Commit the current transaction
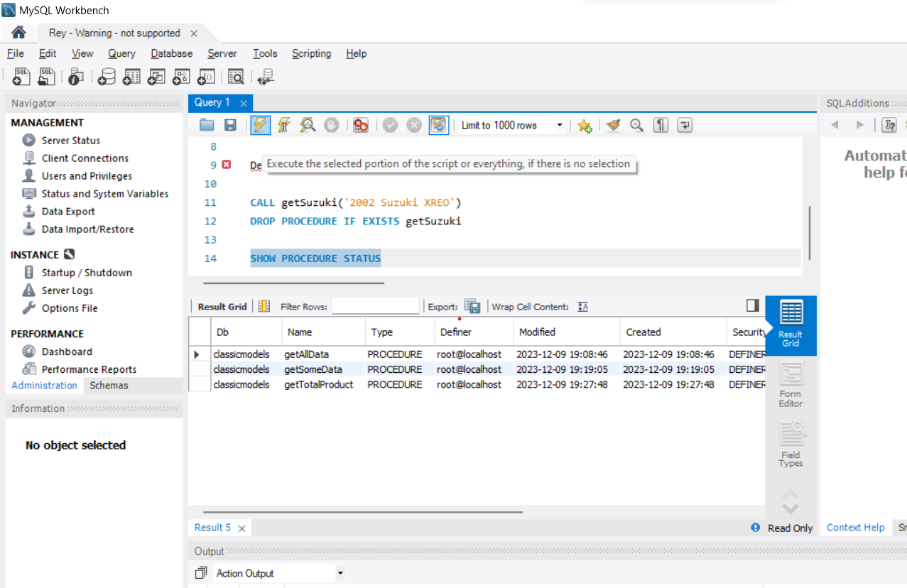The image size is (907, 588). pyautogui.click(x=390, y=125)
